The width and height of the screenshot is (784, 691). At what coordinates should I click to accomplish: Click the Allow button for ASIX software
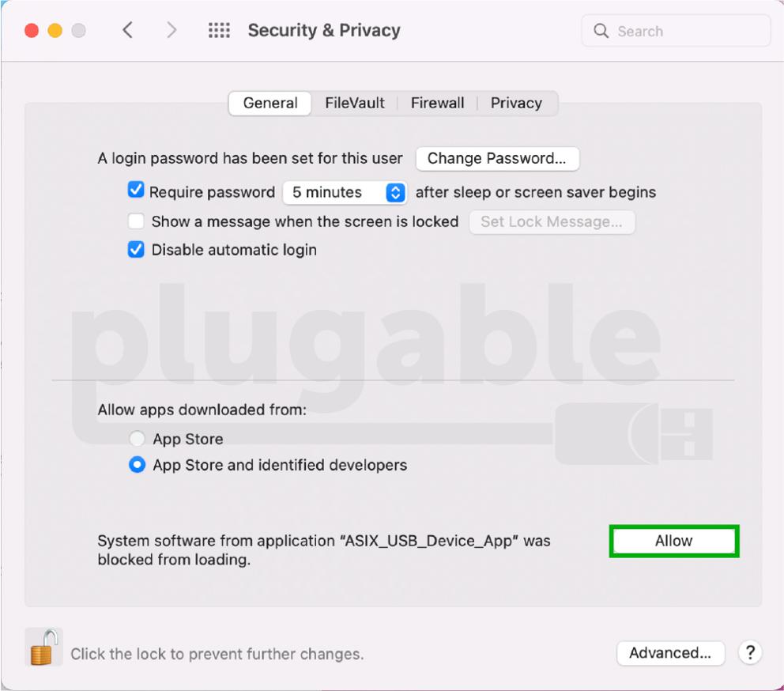(673, 542)
